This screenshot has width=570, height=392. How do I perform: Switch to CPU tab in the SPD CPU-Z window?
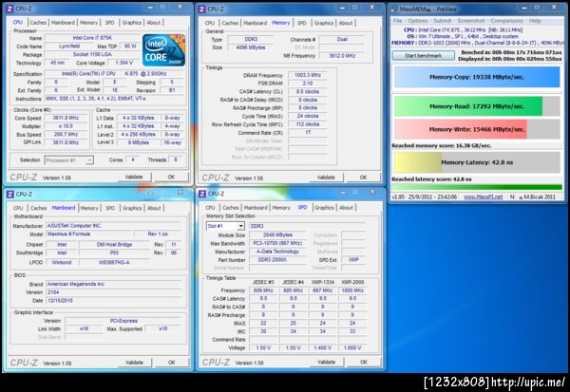point(210,208)
